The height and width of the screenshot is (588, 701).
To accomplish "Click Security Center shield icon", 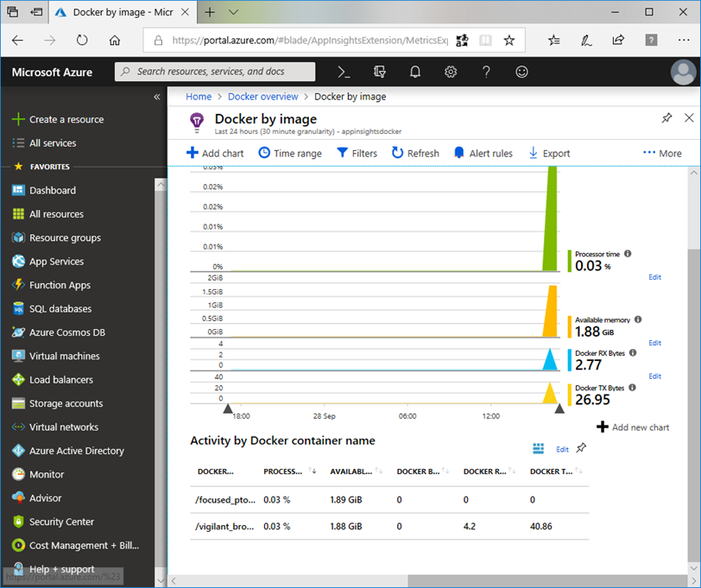I will (18, 522).
